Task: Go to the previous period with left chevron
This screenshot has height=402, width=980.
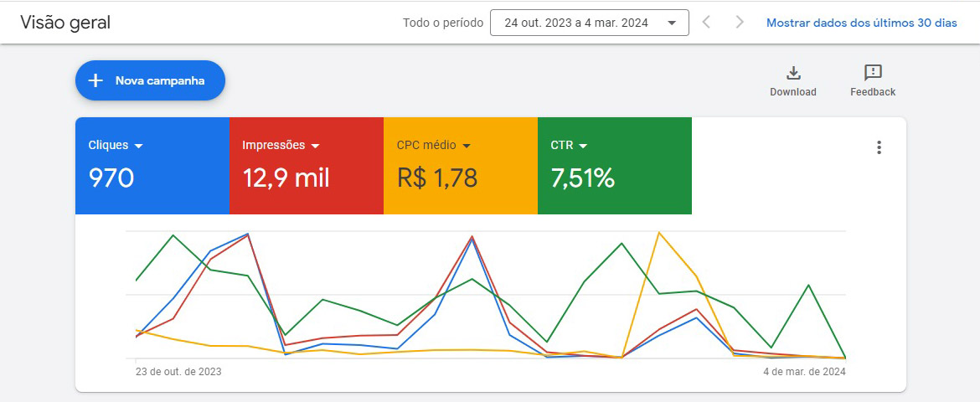Action: coord(706,23)
